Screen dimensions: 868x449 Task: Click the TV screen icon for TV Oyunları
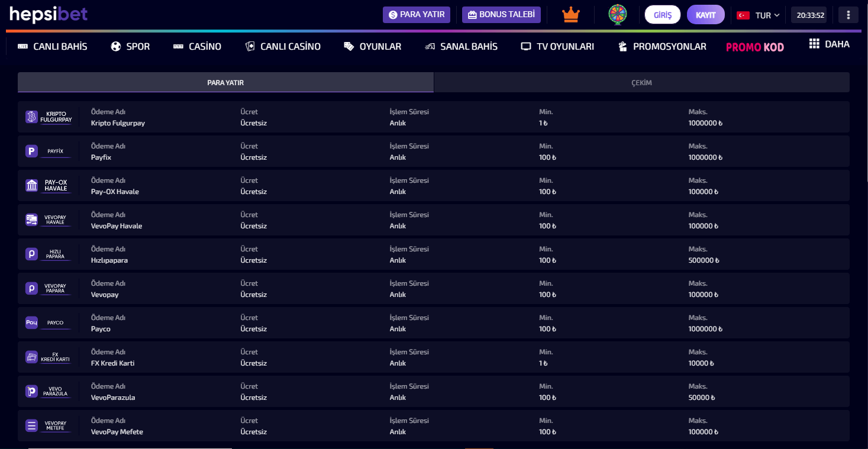pyautogui.click(x=527, y=47)
